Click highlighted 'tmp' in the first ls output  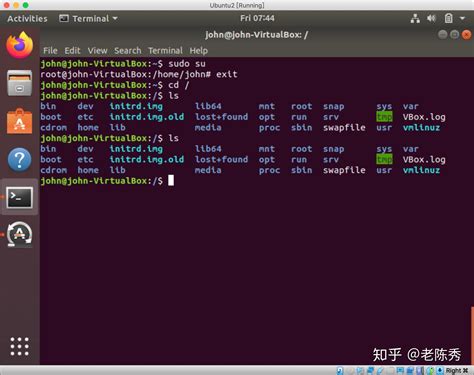click(384, 117)
